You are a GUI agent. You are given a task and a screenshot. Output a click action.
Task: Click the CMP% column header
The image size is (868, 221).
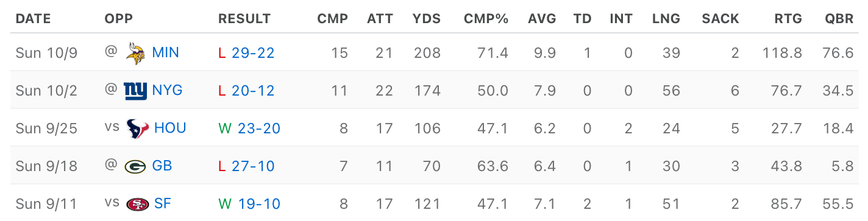coord(486,19)
